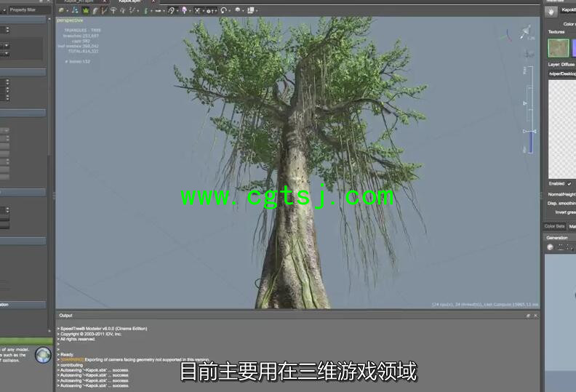Click the sphere icon under Generation
This screenshot has height=392, width=576.
coord(551,247)
